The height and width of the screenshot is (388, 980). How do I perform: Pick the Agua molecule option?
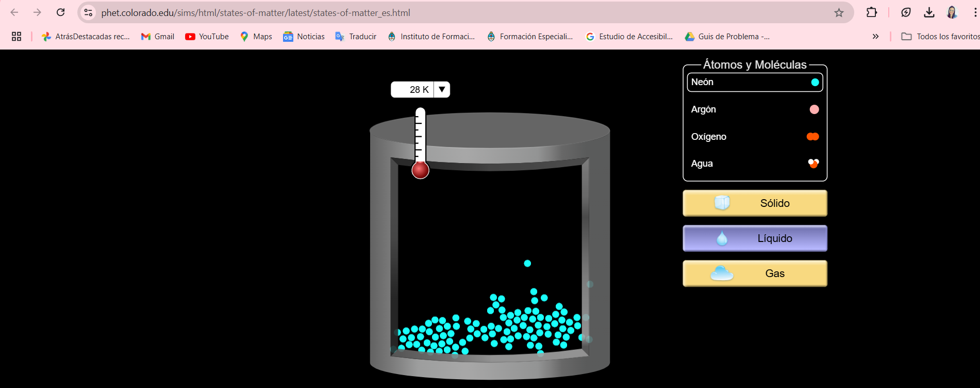click(x=754, y=164)
